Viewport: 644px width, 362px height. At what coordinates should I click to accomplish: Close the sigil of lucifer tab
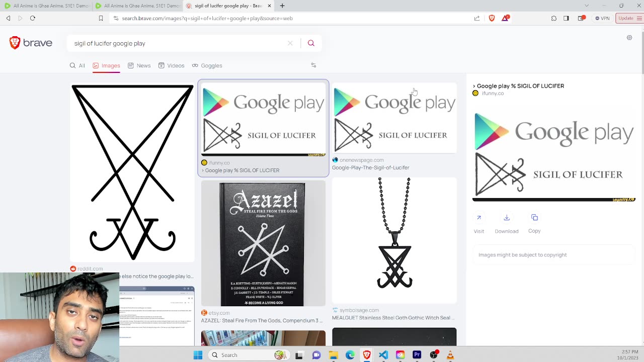[x=270, y=6]
